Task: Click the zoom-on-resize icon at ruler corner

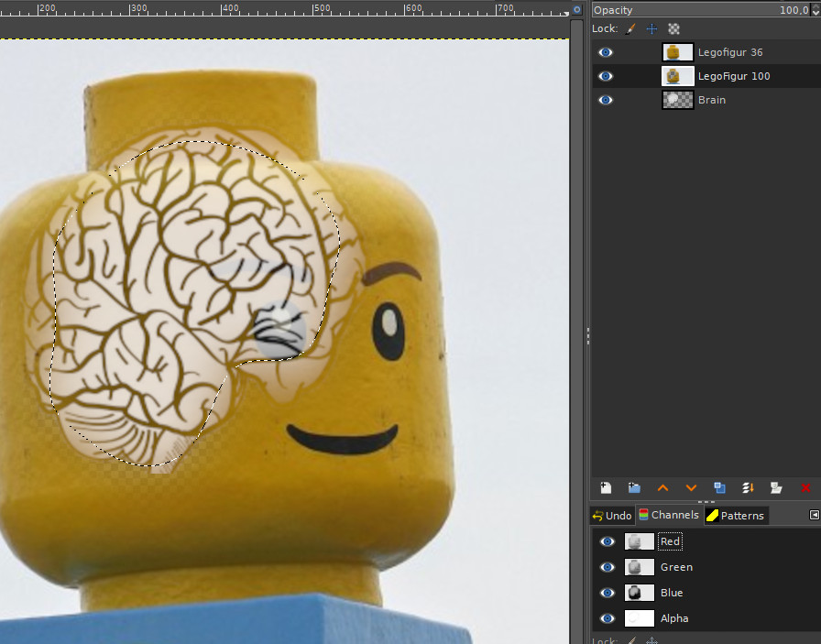Action: pos(577,9)
